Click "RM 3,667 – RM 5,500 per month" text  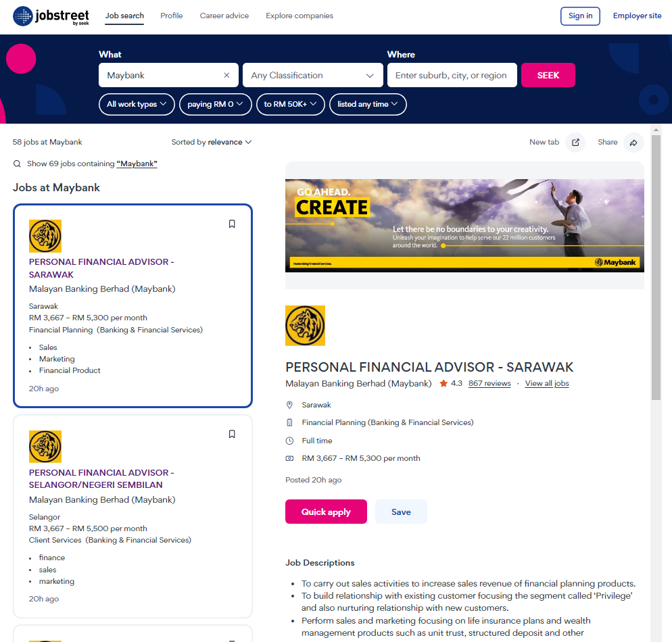click(x=88, y=528)
